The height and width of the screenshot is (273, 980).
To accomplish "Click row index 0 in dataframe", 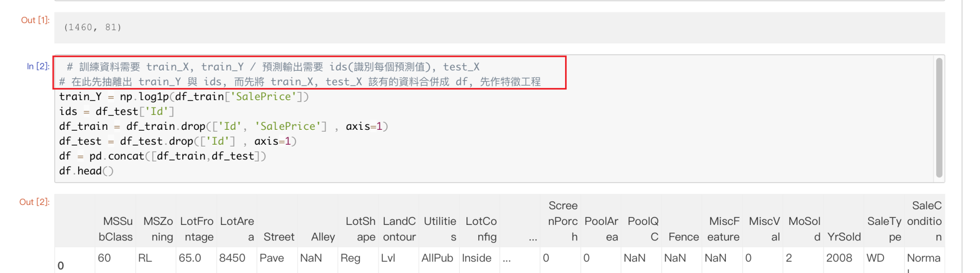I will point(61,265).
